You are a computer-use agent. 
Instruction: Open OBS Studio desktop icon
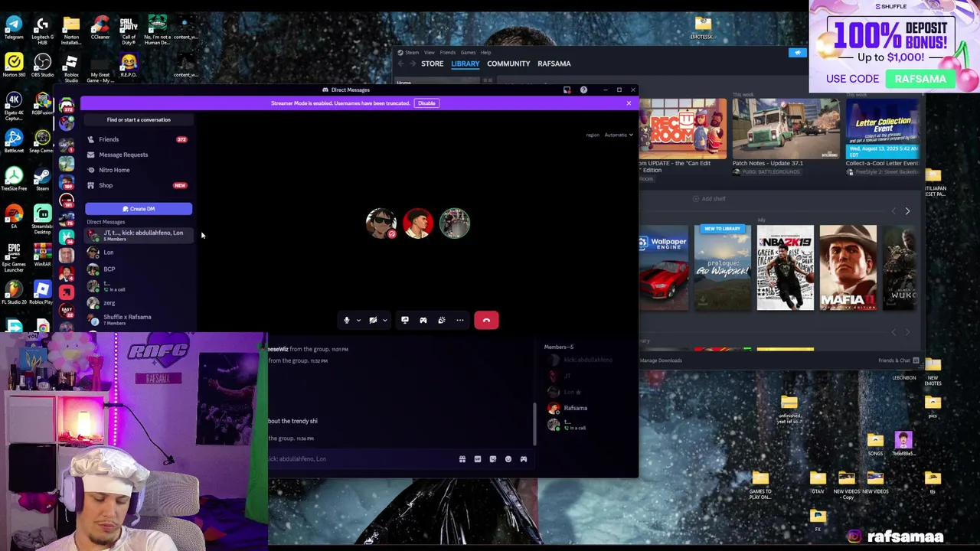point(42,65)
